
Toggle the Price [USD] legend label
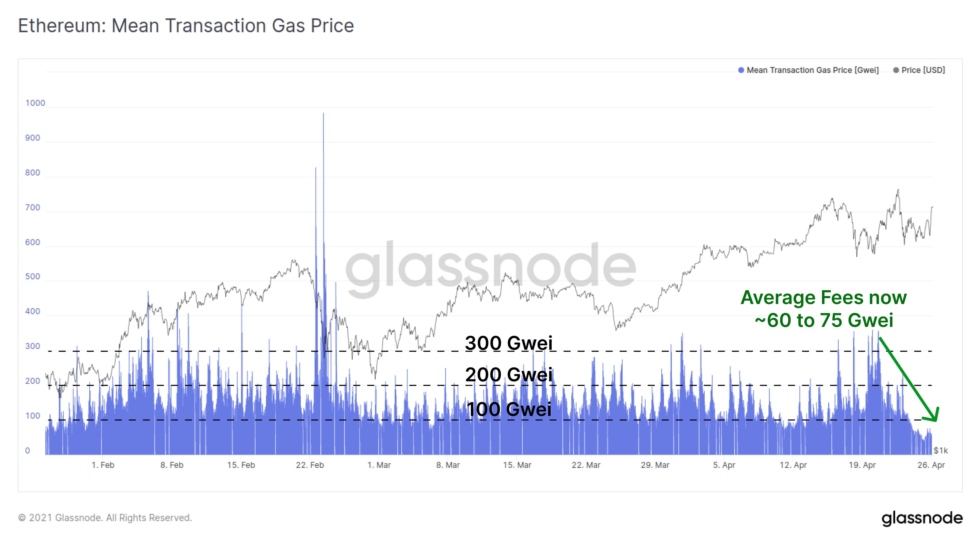923,70
